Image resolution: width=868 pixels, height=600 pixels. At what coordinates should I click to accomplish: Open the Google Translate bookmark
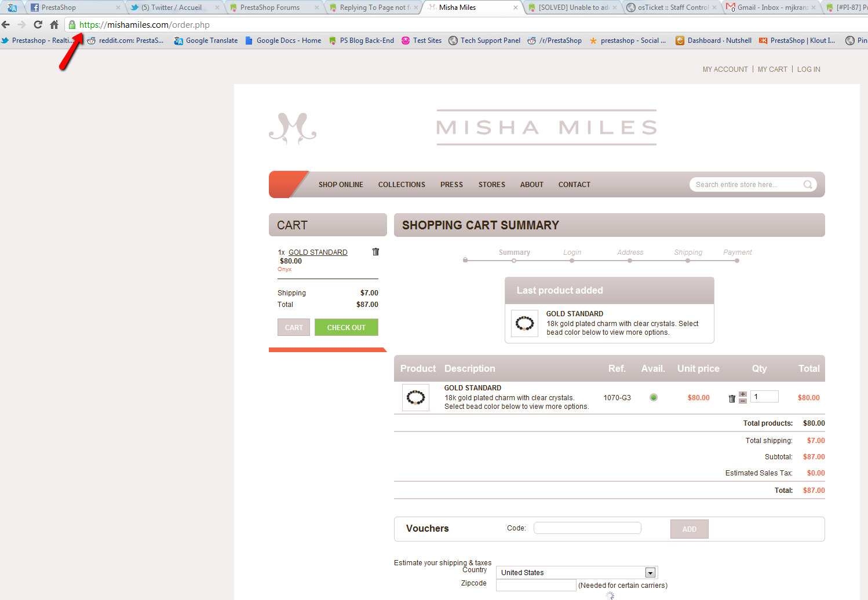pos(206,41)
